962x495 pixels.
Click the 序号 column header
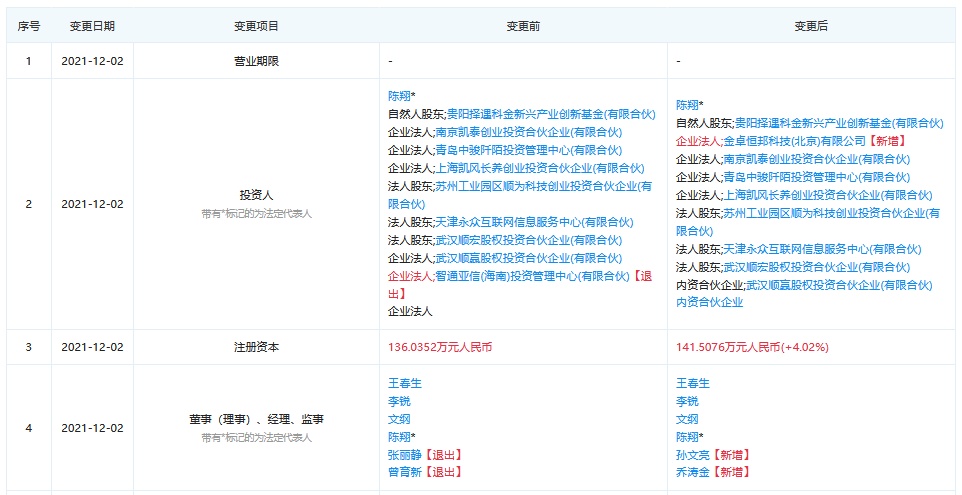point(28,26)
